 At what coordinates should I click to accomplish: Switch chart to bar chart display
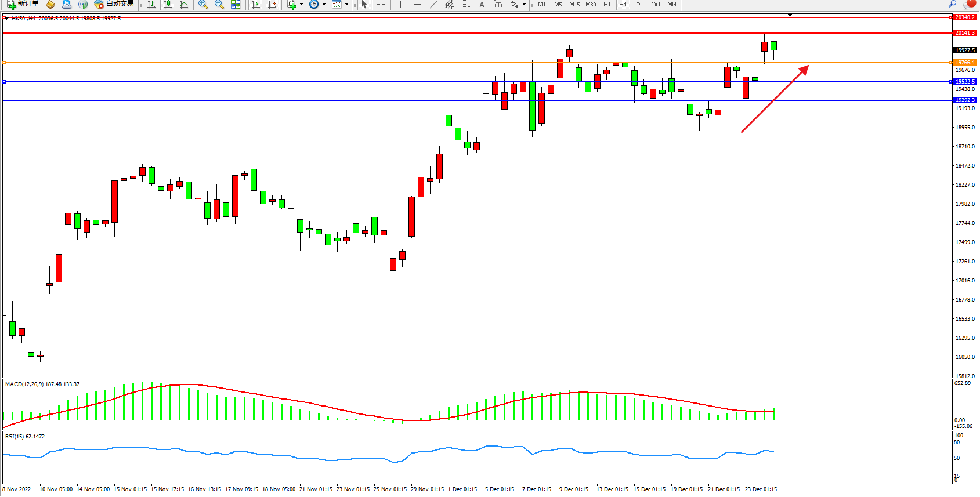(151, 5)
